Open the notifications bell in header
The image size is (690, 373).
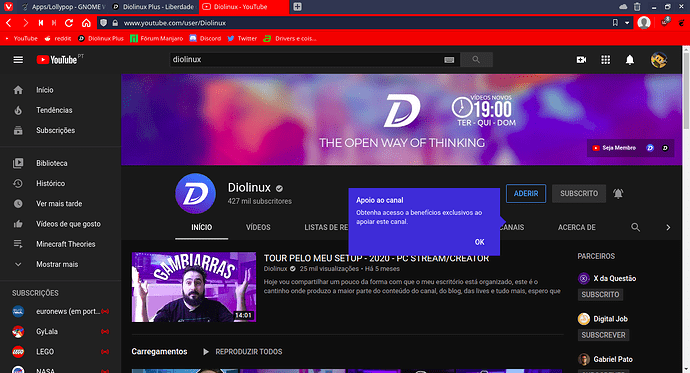(x=630, y=60)
